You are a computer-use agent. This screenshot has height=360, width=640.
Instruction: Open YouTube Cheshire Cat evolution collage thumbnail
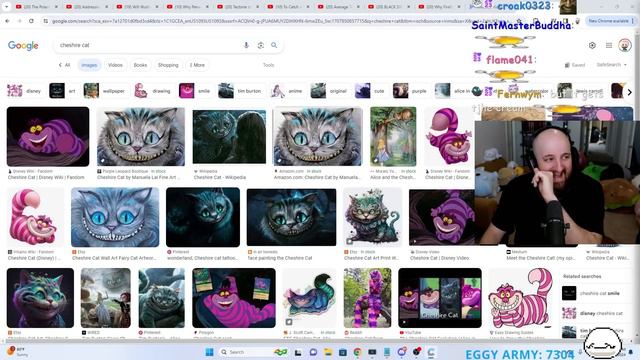coord(440,298)
